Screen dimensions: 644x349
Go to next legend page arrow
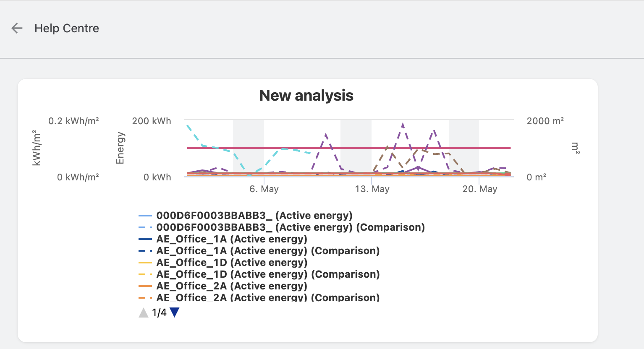coord(175,313)
